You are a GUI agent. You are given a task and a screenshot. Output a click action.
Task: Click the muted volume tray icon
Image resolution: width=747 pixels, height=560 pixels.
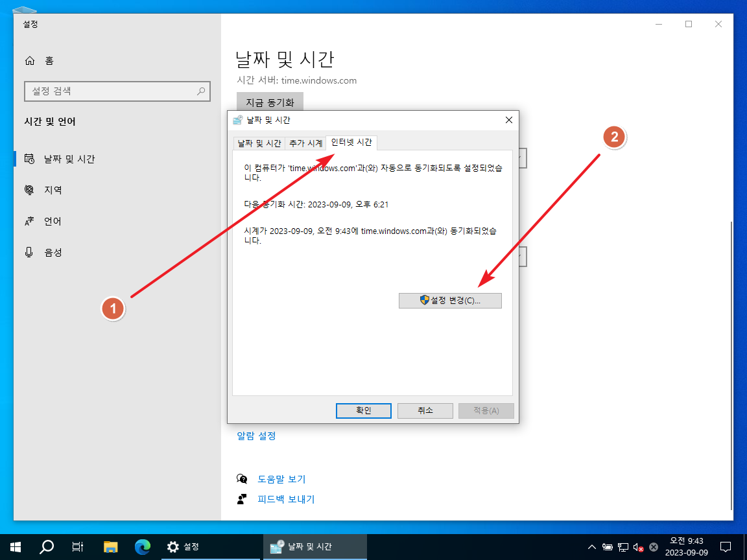point(638,546)
